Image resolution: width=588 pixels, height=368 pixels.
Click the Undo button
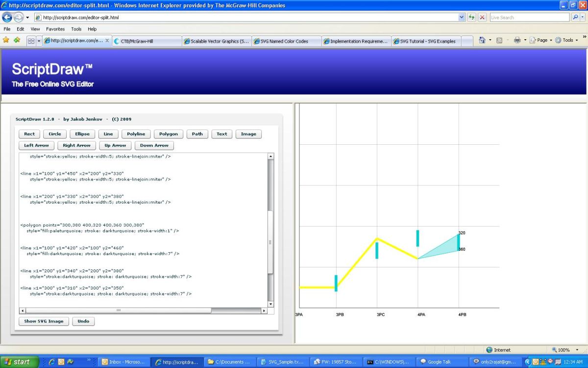83,321
